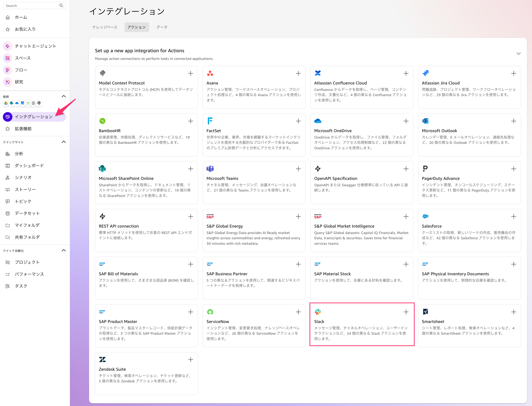Open the Confluence connection icon

[22, 103]
